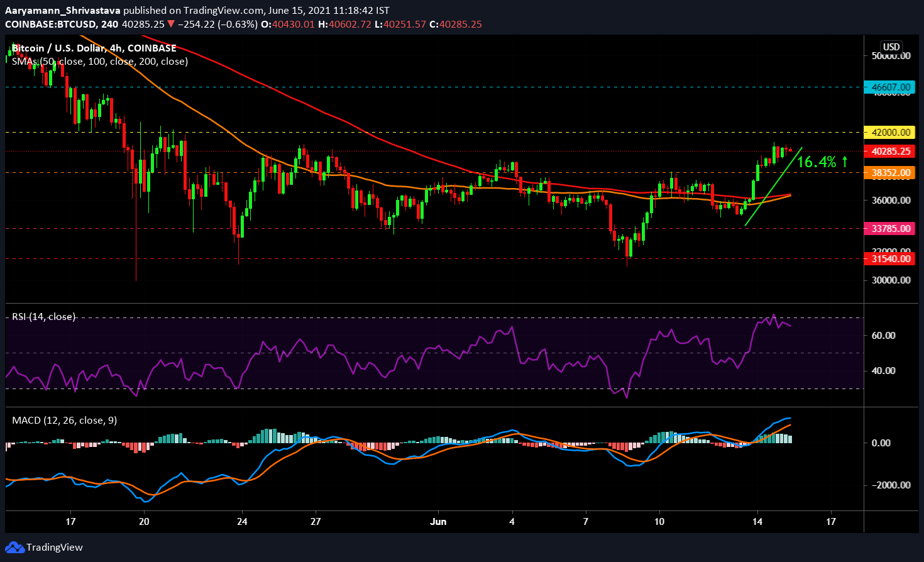Viewport: 924px width, 562px height.
Task: Open the TradingView wordmark link
Action: pos(54,548)
